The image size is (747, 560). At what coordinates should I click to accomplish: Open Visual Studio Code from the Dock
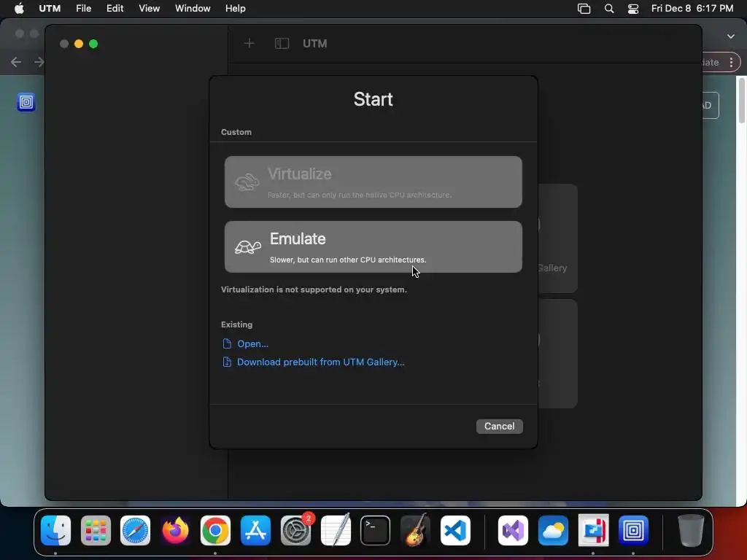(x=455, y=531)
